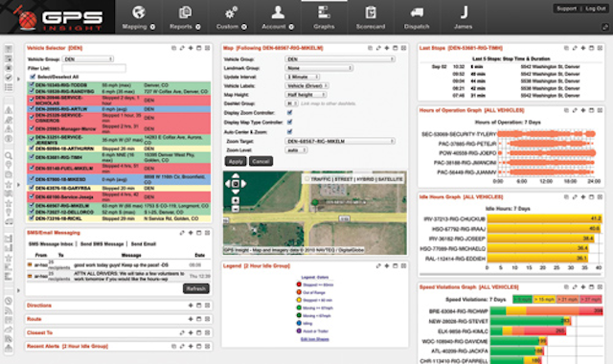
Task: Open the Zoom Target dropdown
Action: (340, 141)
